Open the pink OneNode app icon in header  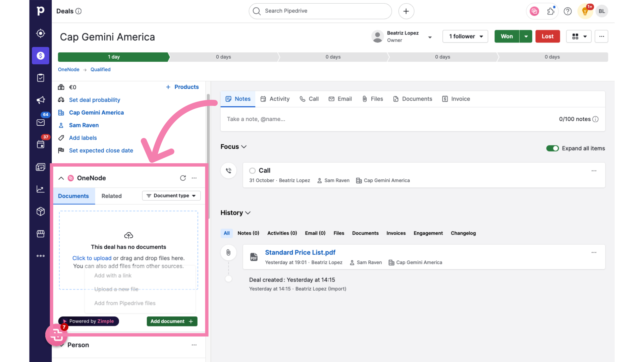pyautogui.click(x=534, y=11)
